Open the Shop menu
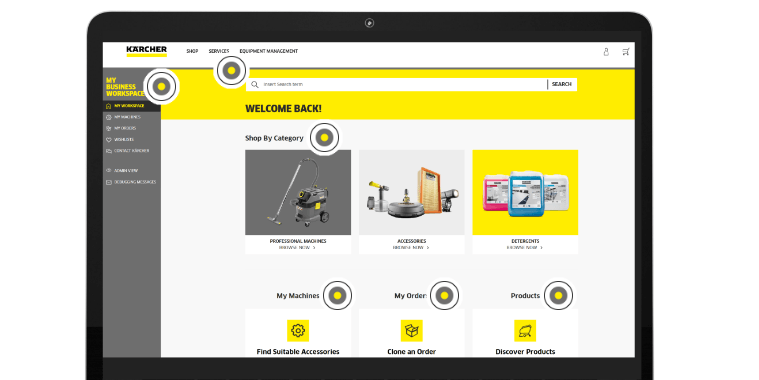 click(192, 51)
